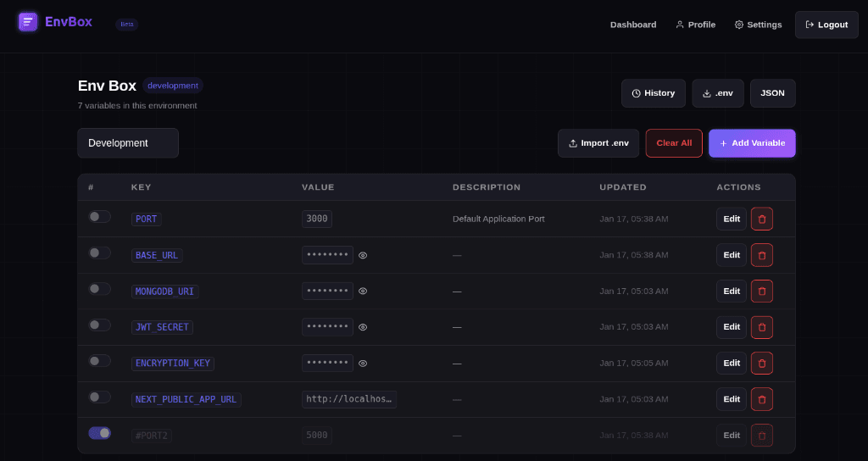Image resolution: width=868 pixels, height=461 pixels.
Task: Click the Logout button
Action: coord(826,25)
